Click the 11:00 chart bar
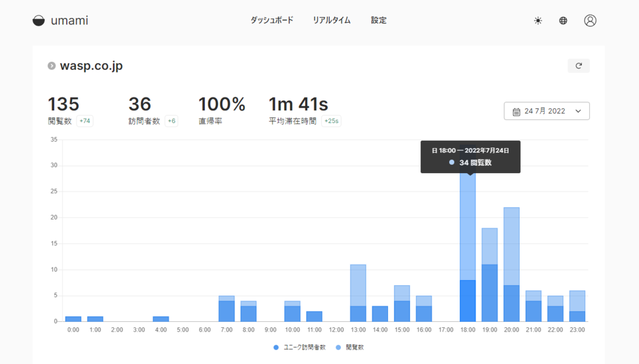Screen dimensions: 639x364 (314, 316)
